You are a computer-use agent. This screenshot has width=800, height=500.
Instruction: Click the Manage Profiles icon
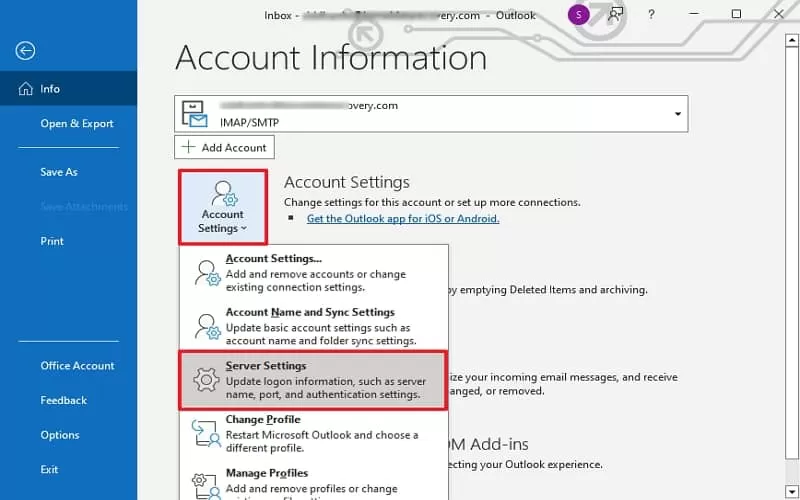[x=206, y=486]
